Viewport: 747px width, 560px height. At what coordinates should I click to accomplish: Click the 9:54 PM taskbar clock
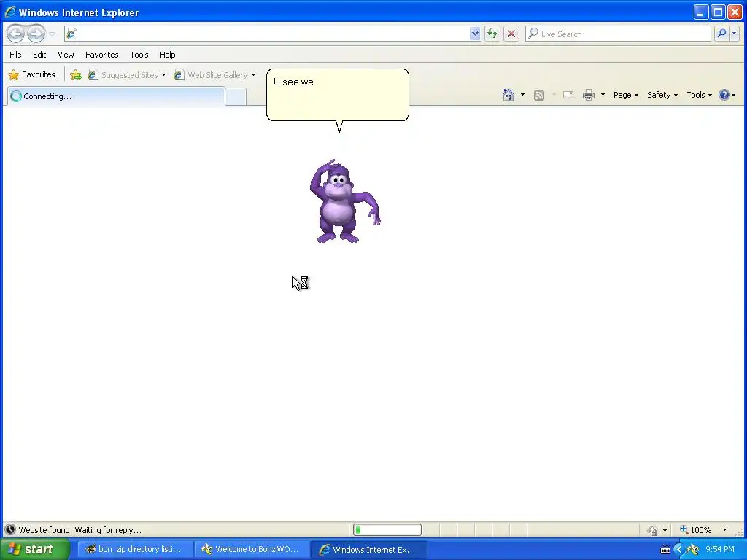tap(720, 550)
